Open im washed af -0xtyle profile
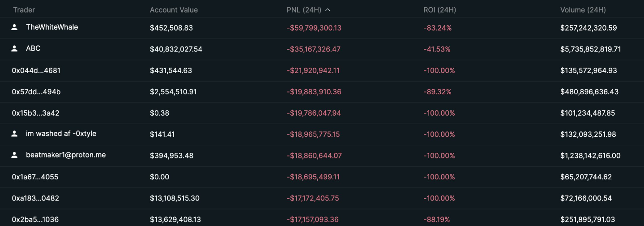Image resolution: width=644 pixels, height=226 pixels. coord(61,134)
